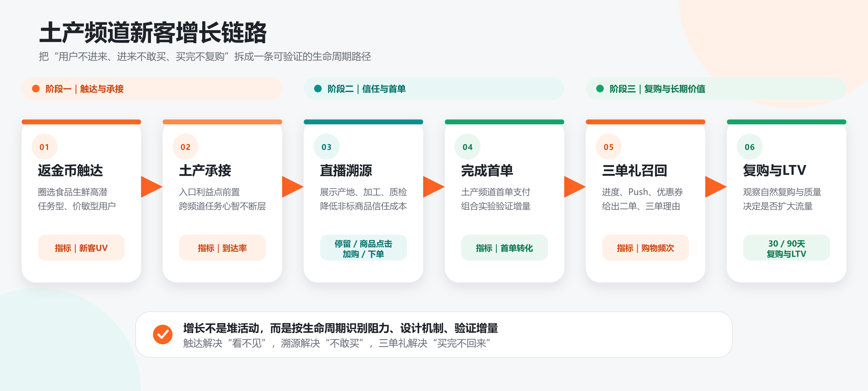Screen dimensions: 868x391
Task: Click the 直播溯源 card heading
Action: (x=346, y=170)
